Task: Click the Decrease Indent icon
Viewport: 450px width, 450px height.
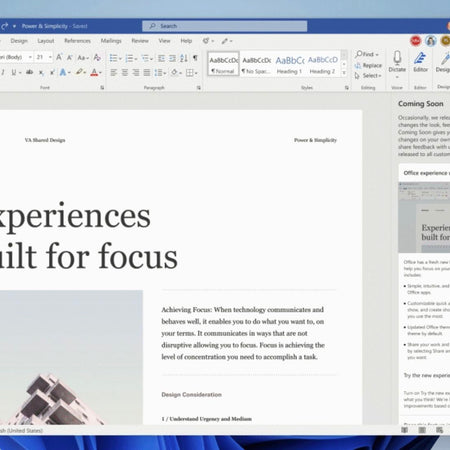Action: pyautogui.click(x=161, y=58)
